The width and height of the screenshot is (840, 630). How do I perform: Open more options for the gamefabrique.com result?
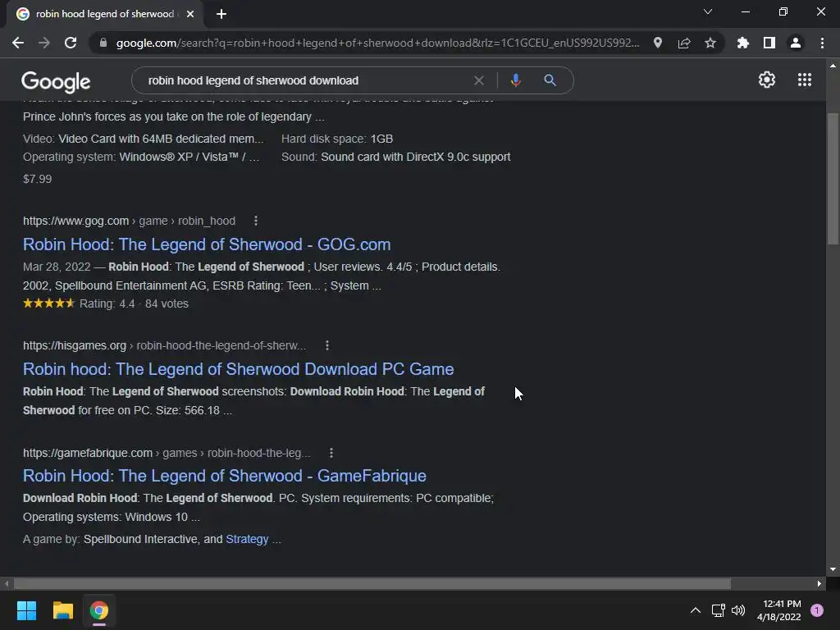click(331, 453)
